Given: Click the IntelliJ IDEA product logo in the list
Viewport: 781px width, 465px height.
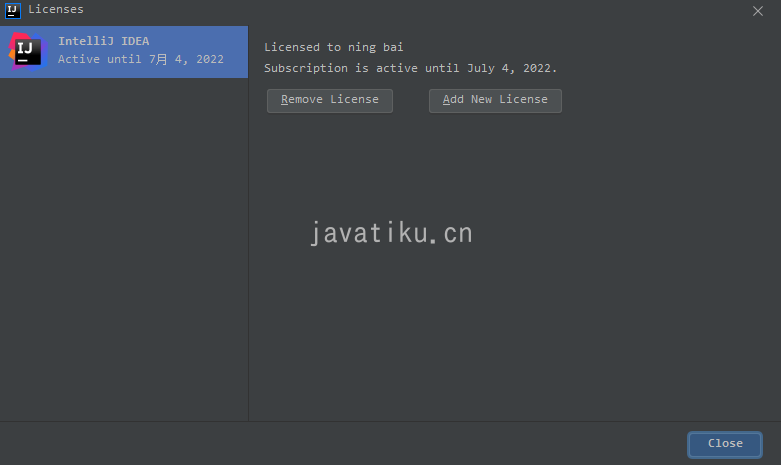Looking at the screenshot, I should click(x=27, y=52).
